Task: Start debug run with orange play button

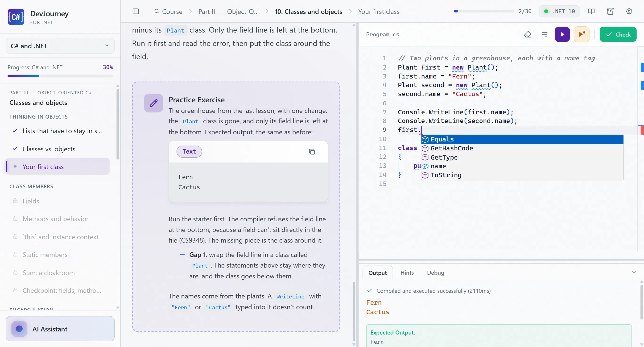Action: [582, 34]
